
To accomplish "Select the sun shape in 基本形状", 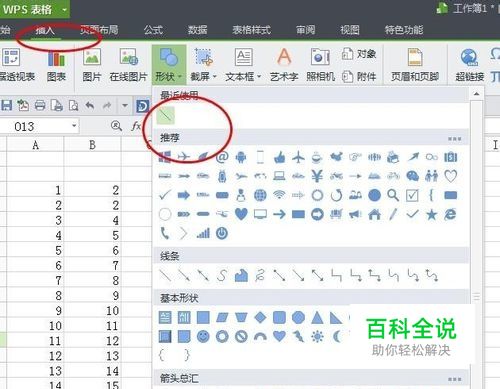I will point(317,337).
